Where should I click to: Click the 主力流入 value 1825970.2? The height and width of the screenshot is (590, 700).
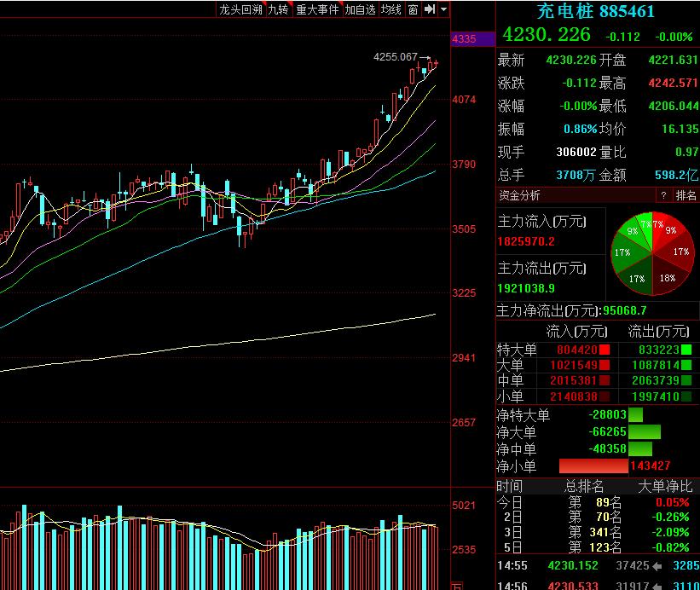click(526, 241)
